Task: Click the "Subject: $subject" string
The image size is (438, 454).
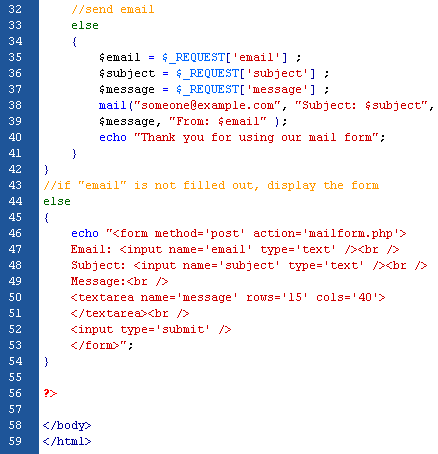Action: [x=361, y=106]
